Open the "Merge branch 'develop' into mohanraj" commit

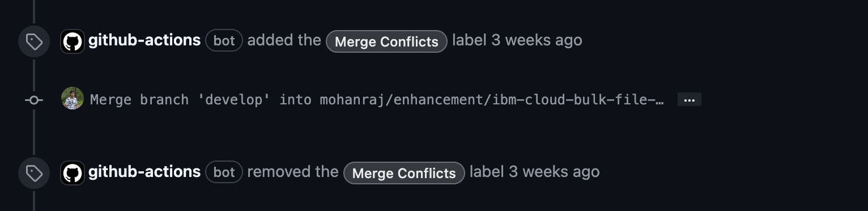[x=377, y=100]
